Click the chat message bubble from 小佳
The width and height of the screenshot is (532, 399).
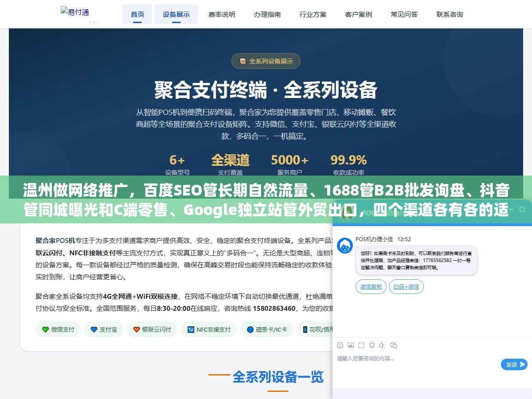point(416,260)
